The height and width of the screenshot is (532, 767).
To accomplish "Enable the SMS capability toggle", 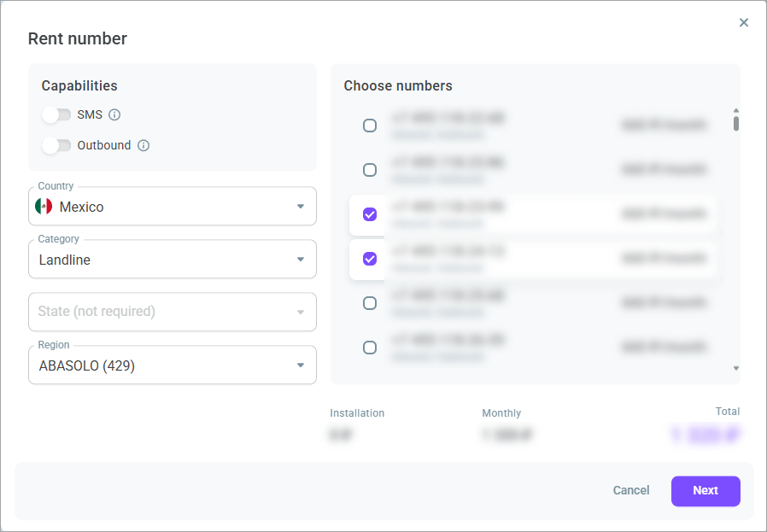I will point(56,114).
